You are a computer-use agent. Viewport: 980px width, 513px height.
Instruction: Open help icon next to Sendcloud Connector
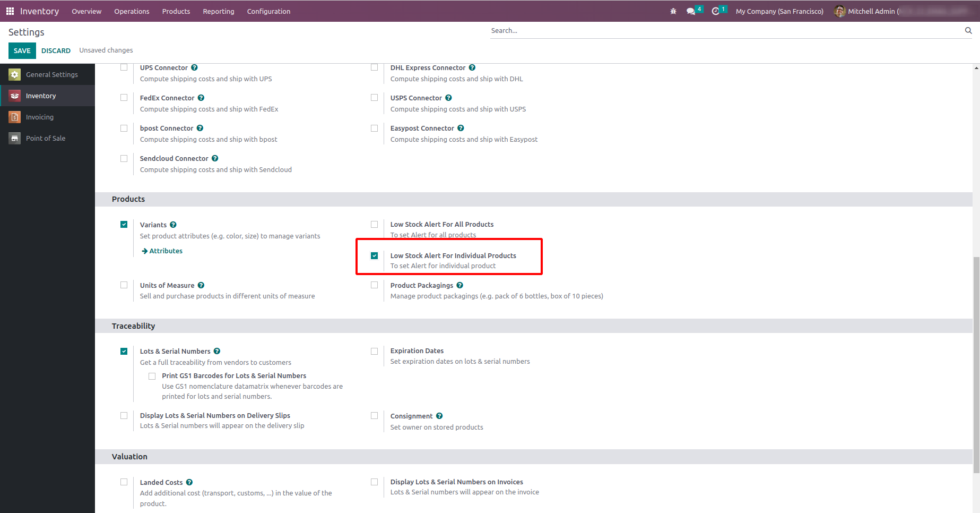[215, 159]
